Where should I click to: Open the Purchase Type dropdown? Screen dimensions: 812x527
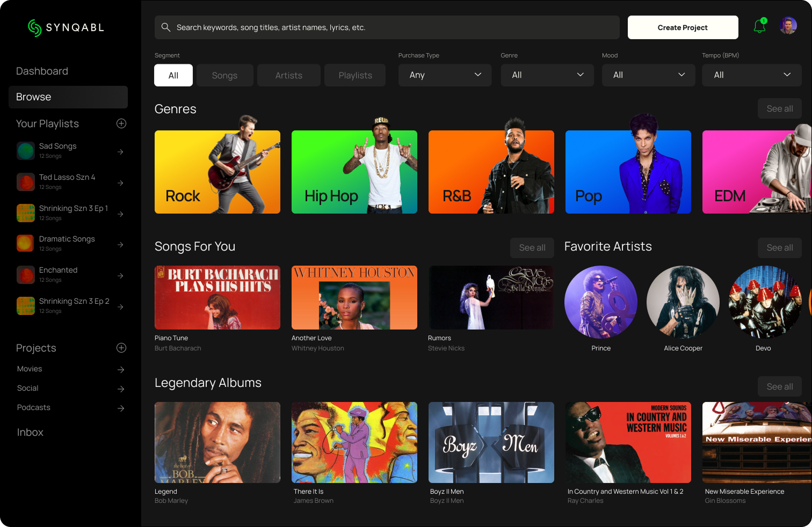pos(445,75)
